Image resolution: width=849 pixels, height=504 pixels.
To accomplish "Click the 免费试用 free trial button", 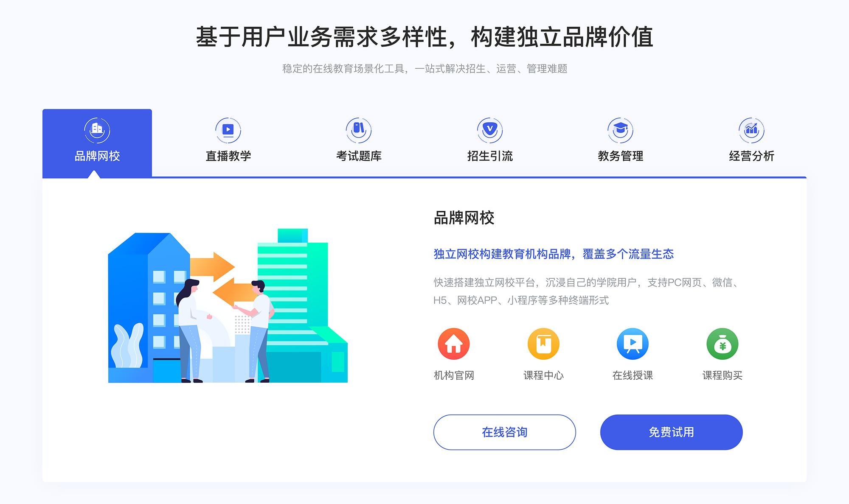I will (655, 433).
